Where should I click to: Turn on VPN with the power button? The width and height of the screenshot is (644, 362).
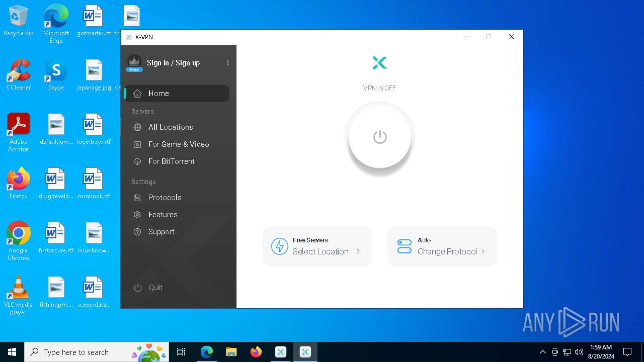click(x=380, y=137)
